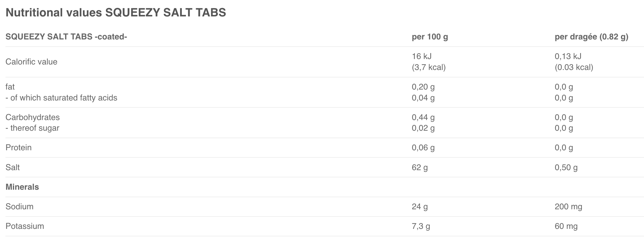Click the 62 g salt value
The width and height of the screenshot is (644, 247).
click(420, 168)
